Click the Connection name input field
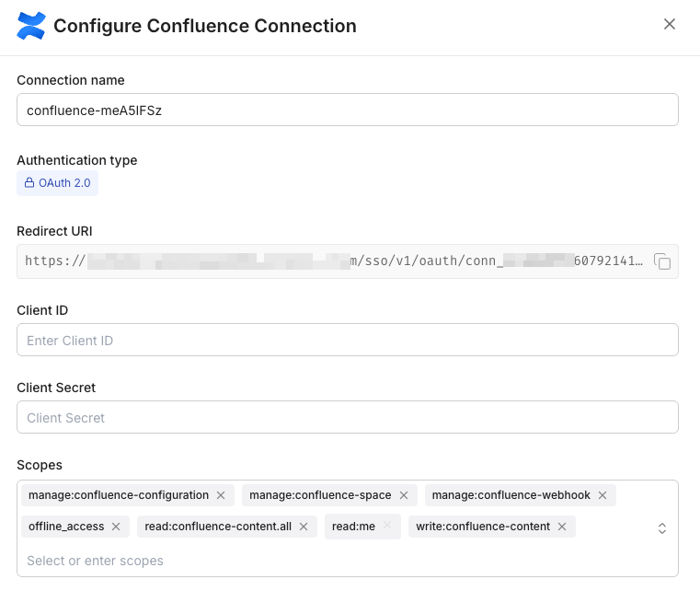This screenshot has width=700, height=614. point(347,110)
